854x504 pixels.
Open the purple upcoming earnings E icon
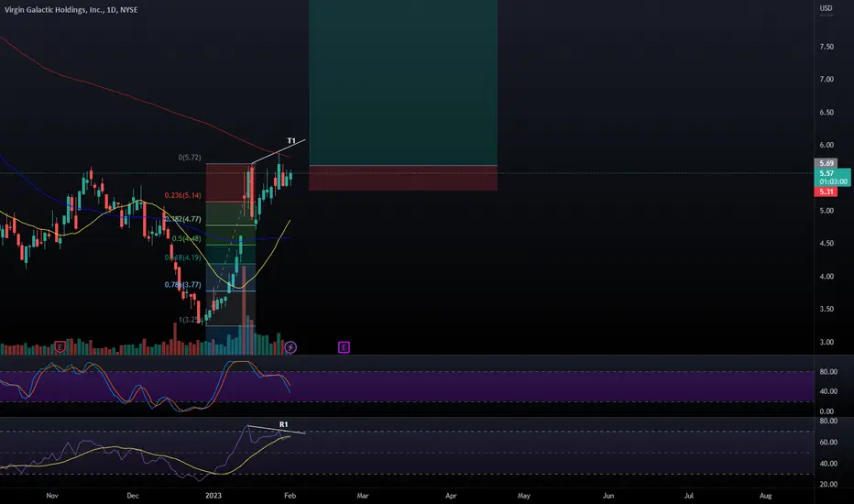click(344, 347)
